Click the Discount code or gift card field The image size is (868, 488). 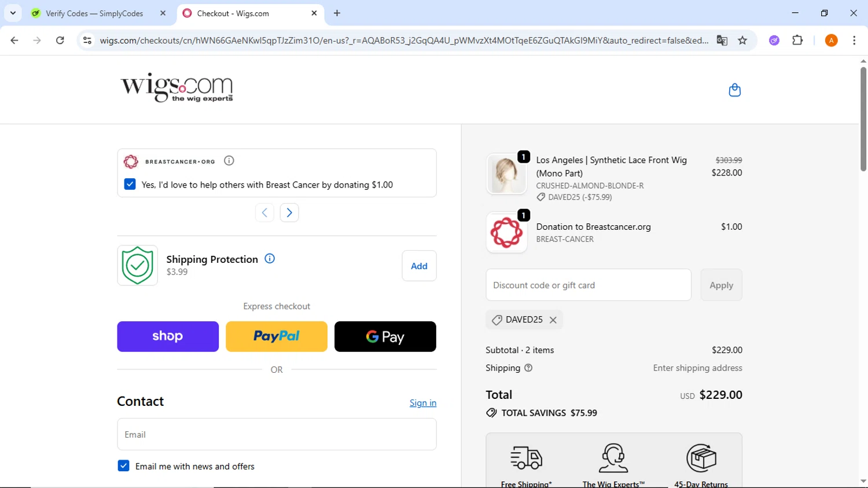tap(589, 285)
